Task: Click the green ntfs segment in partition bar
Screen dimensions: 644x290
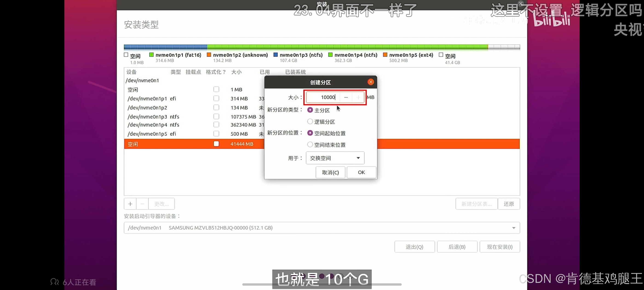Action: (348, 47)
